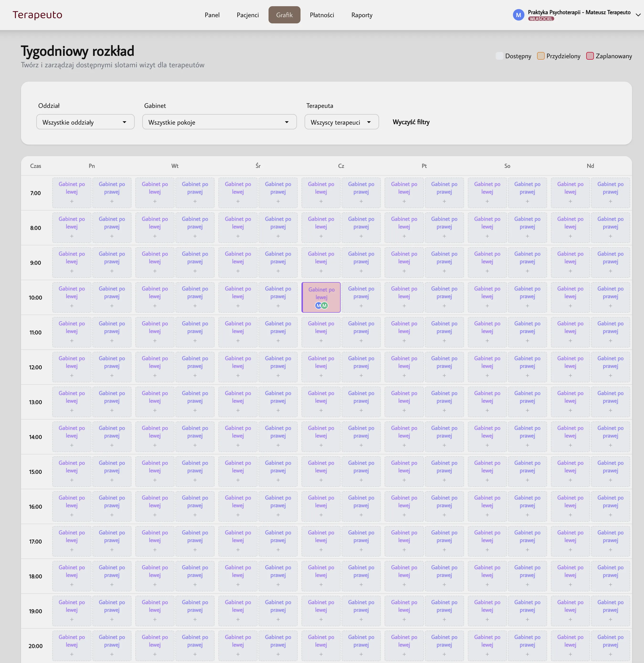Click the Śr day column header

(x=258, y=166)
